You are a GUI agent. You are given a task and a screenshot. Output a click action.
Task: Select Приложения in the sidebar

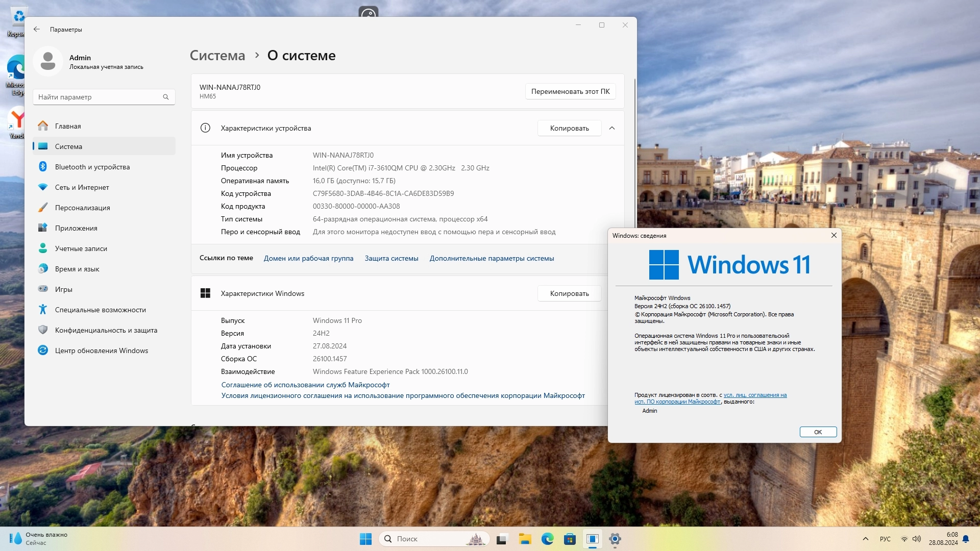coord(76,228)
